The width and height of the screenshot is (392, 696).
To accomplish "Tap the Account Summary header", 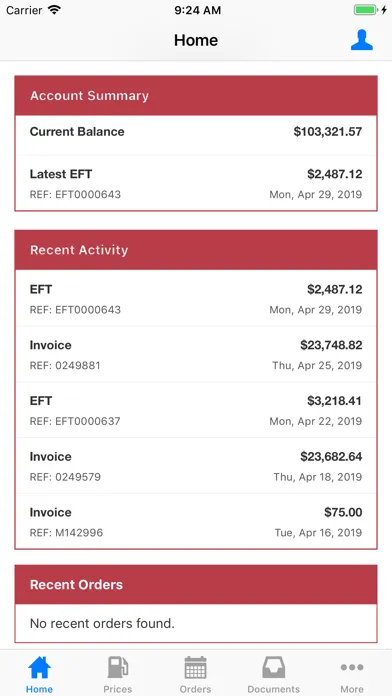I will coord(196,95).
